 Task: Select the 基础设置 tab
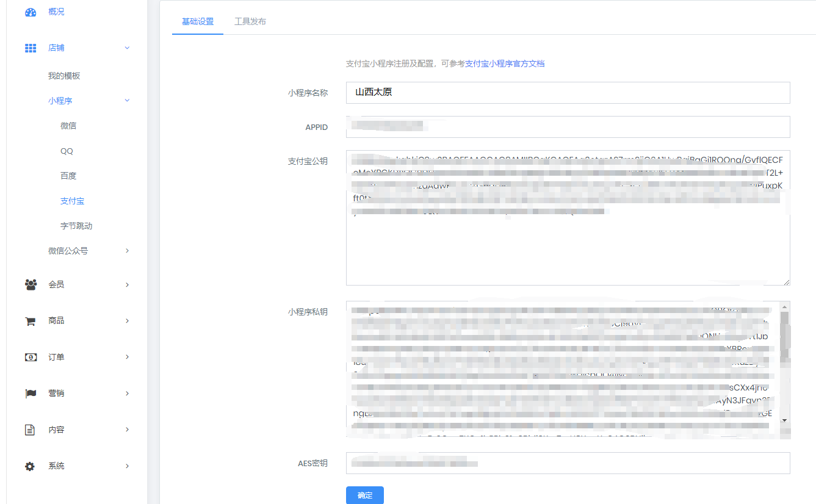point(198,21)
